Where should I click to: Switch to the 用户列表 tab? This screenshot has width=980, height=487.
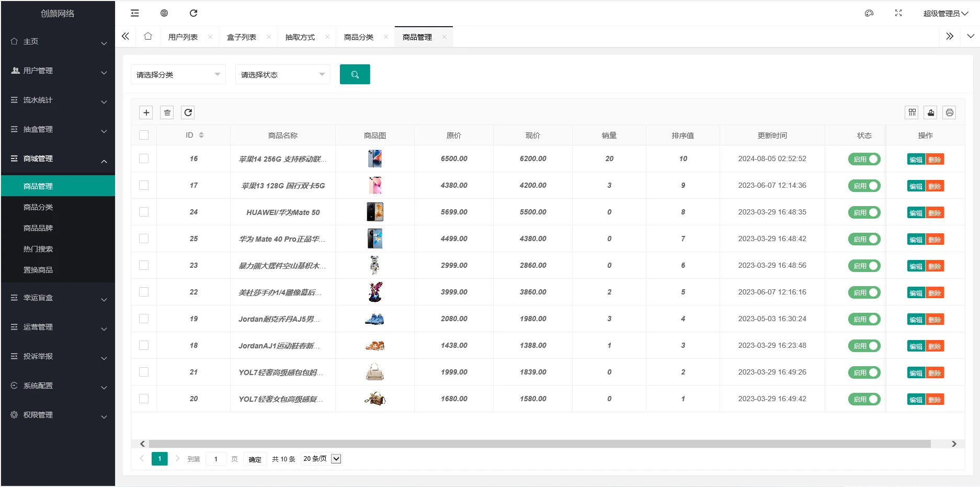tap(182, 37)
